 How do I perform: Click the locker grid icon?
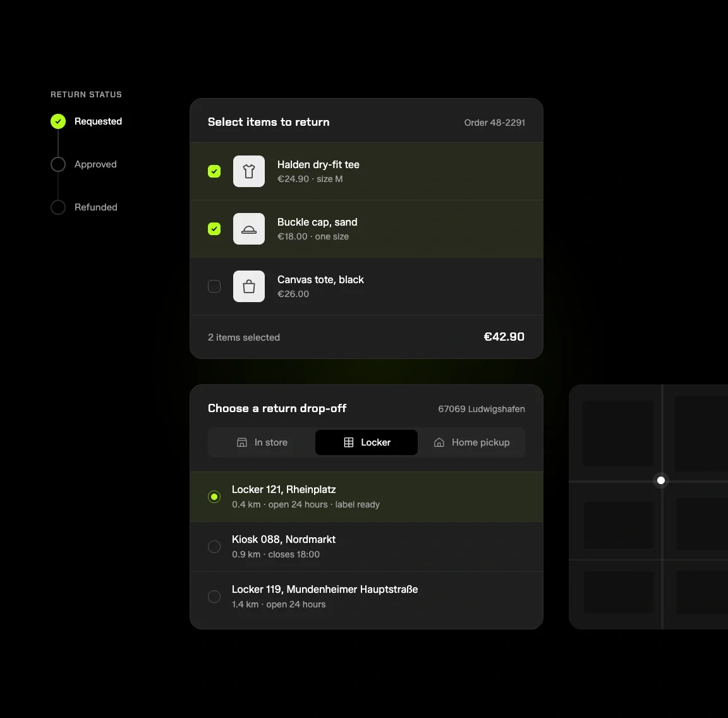point(349,442)
